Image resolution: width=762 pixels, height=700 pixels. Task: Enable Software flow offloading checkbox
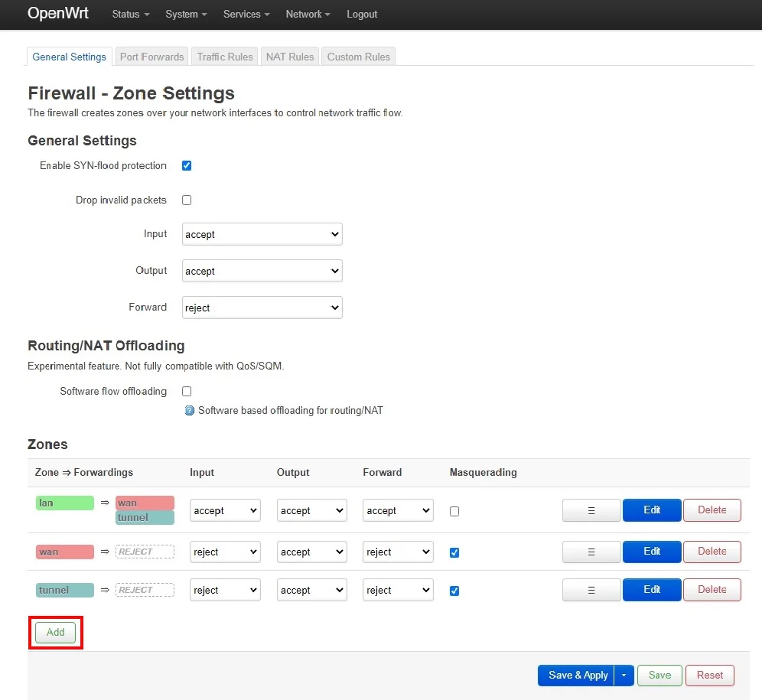pos(187,392)
